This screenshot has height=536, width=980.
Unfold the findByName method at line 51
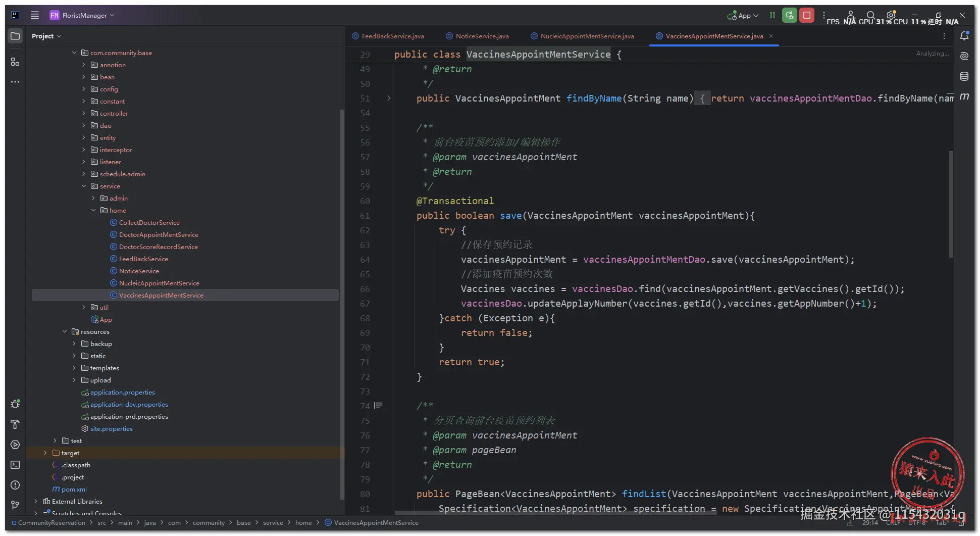[x=389, y=98]
